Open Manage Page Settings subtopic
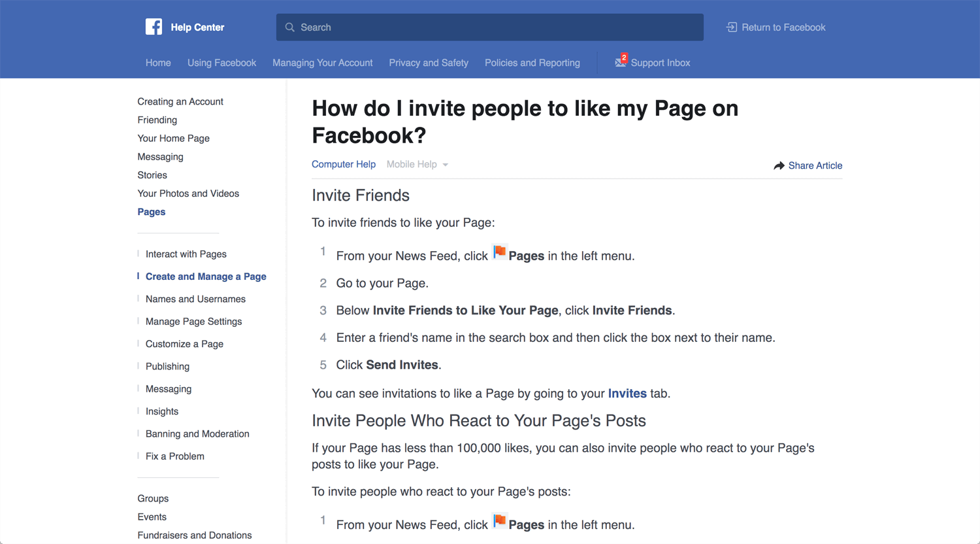Image resolution: width=980 pixels, height=544 pixels. [193, 321]
